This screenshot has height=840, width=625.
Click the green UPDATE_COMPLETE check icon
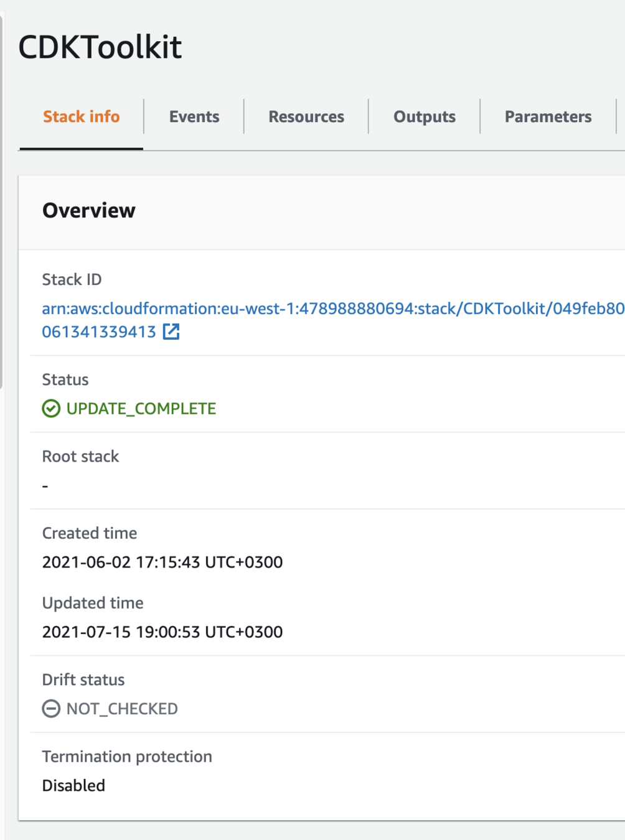pos(51,409)
